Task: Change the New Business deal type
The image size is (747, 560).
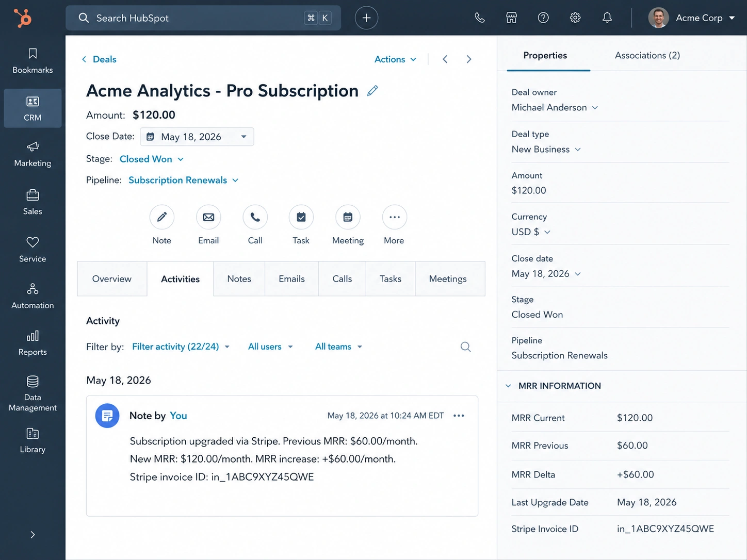Action: click(x=546, y=149)
